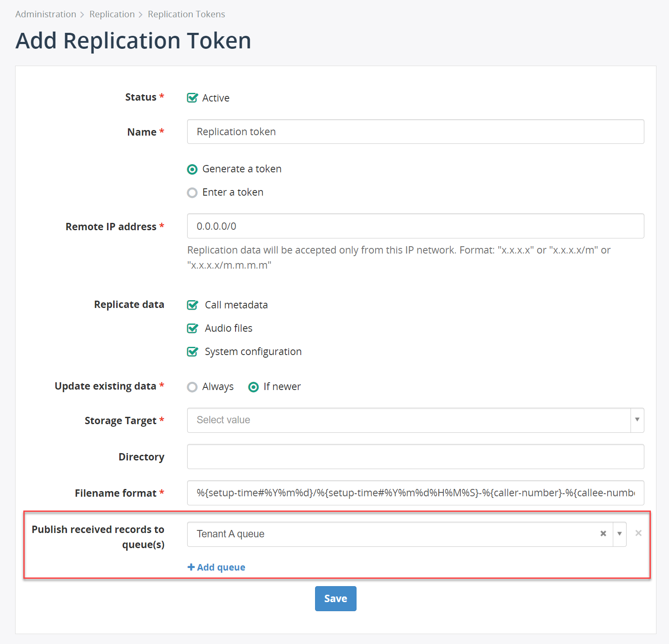The height and width of the screenshot is (644, 669).
Task: Choose the Generate a token radio
Action: click(x=192, y=169)
